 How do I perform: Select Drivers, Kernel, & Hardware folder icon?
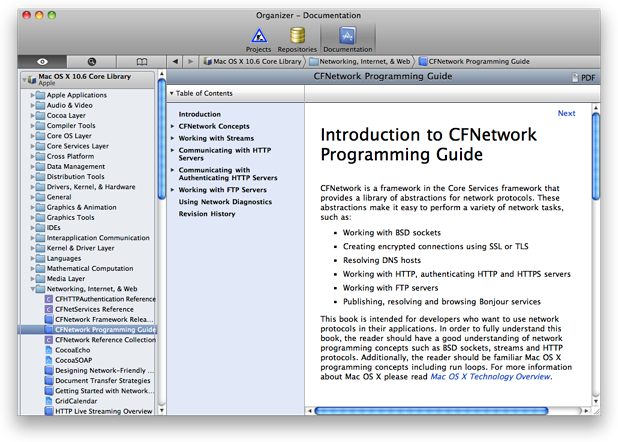pyautogui.click(x=40, y=187)
